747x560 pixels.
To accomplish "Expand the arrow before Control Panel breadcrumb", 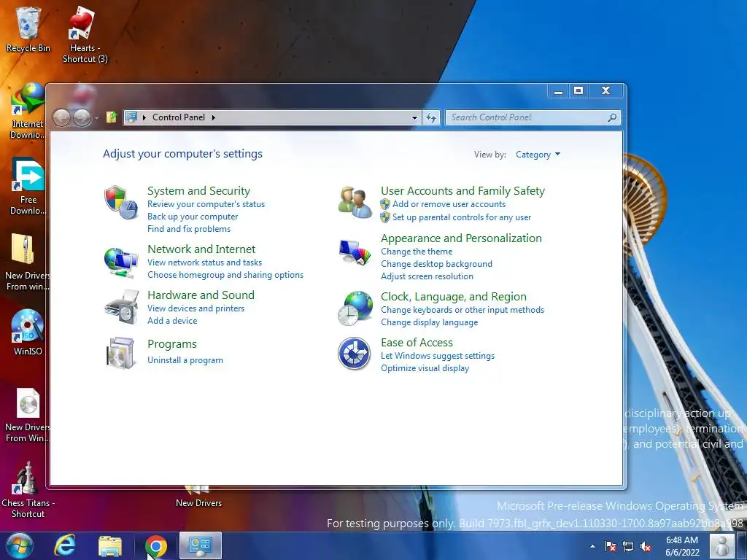I will click(x=144, y=117).
